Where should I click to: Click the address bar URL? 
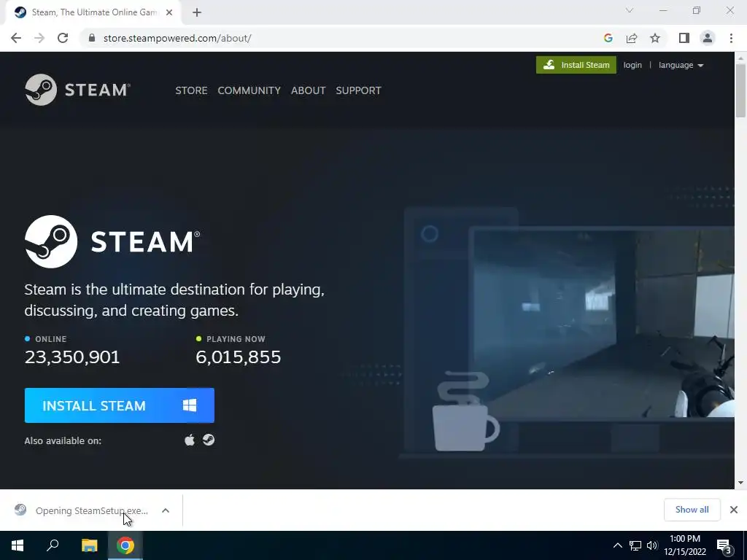pyautogui.click(x=177, y=38)
